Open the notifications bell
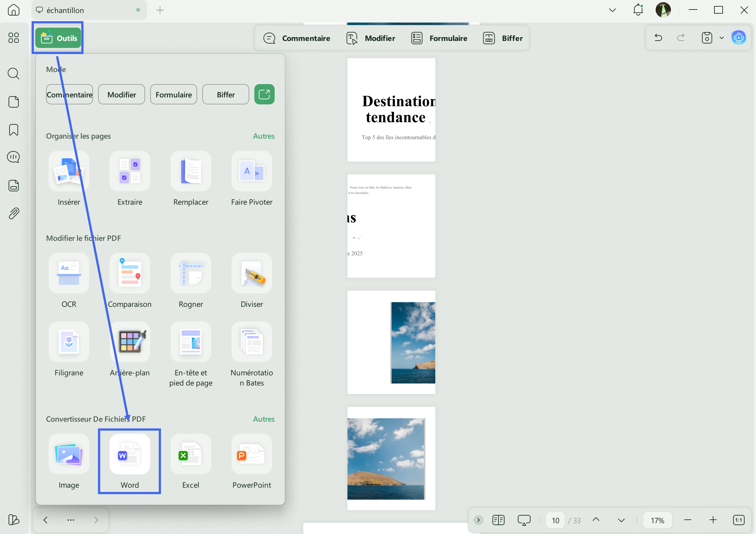 click(638, 10)
